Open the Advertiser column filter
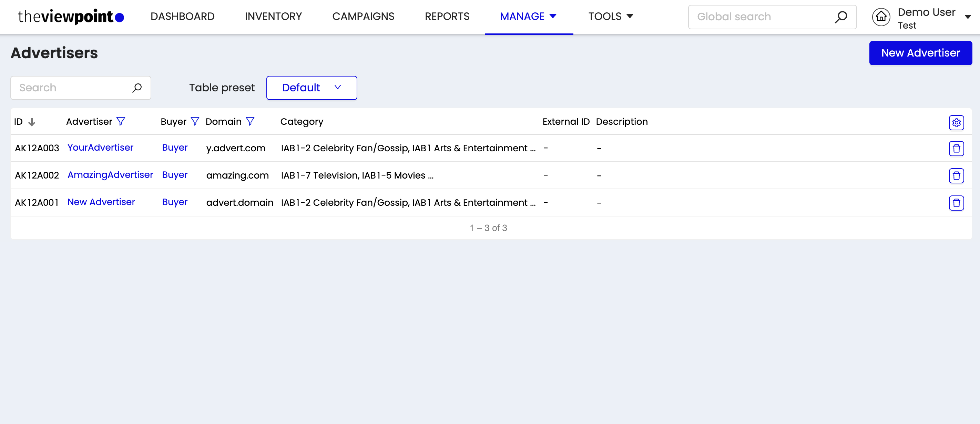Screen dimensions: 980x424 click(121, 121)
